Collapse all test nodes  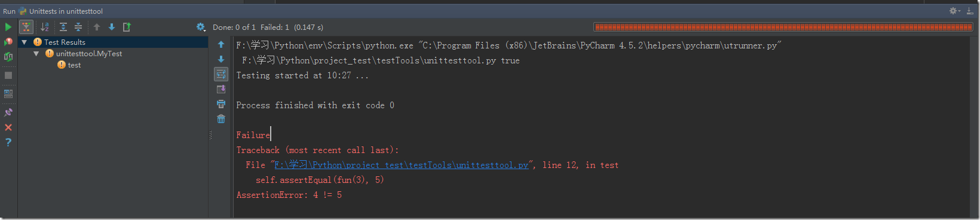78,27
